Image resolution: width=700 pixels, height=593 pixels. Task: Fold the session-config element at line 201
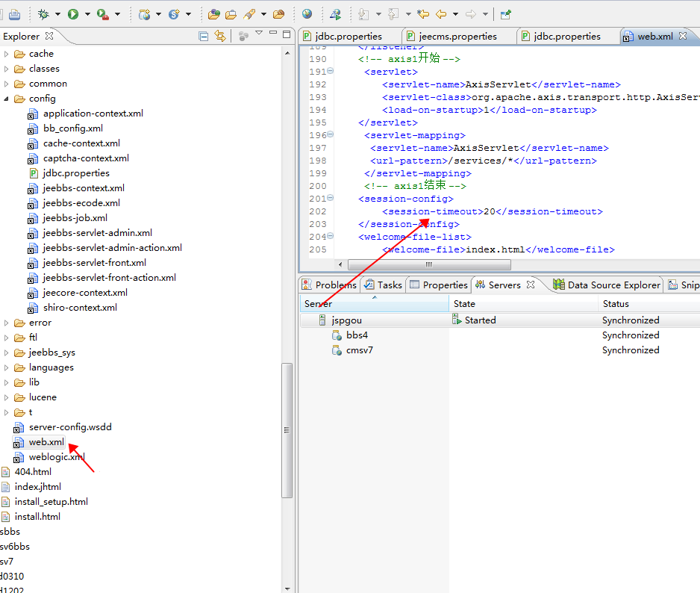point(331,199)
